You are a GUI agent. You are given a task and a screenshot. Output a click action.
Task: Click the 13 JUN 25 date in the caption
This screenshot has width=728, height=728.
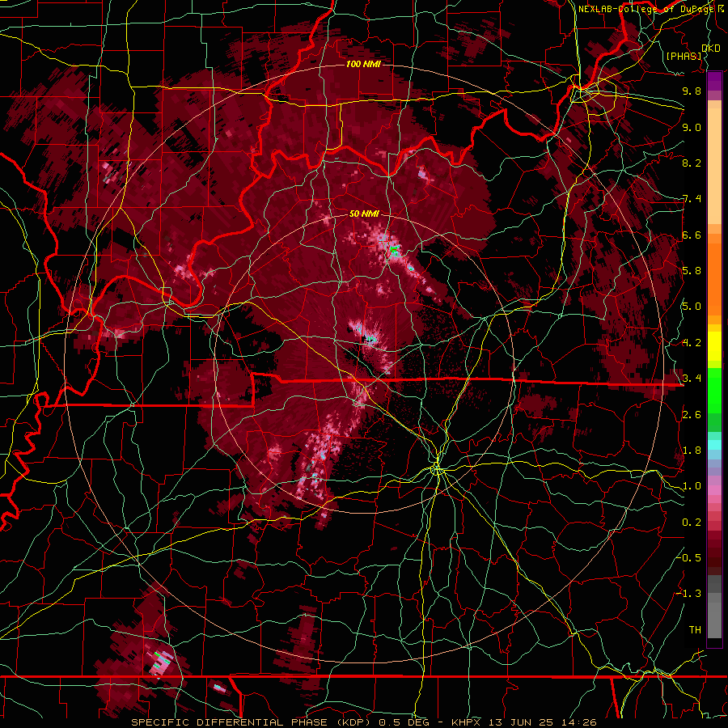coord(522,722)
